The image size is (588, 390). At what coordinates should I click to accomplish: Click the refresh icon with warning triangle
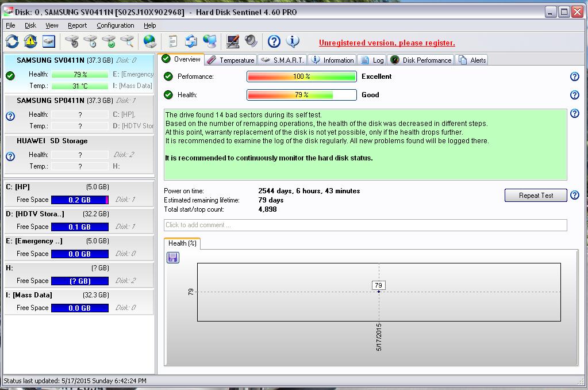coord(30,41)
